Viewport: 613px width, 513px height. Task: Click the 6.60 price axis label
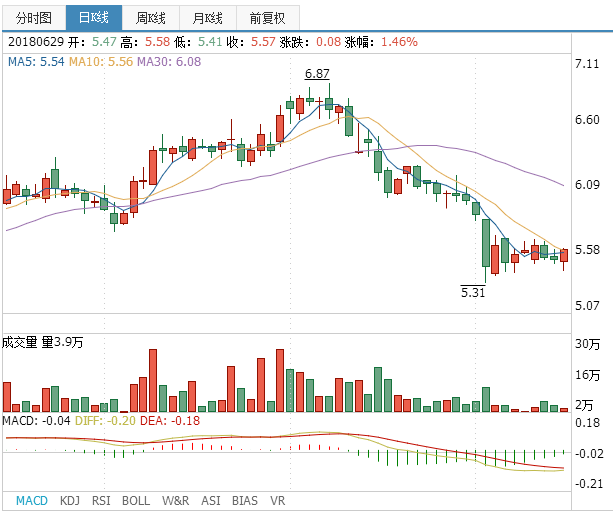(x=587, y=120)
